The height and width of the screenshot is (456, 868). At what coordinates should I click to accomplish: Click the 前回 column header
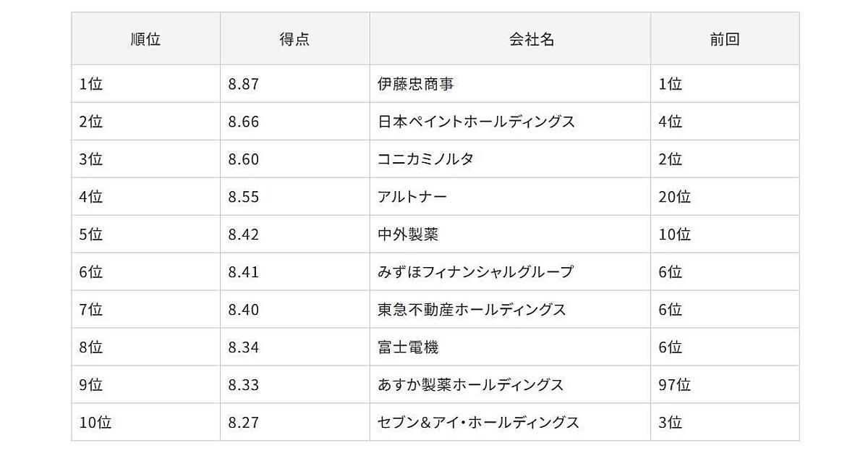(x=724, y=39)
